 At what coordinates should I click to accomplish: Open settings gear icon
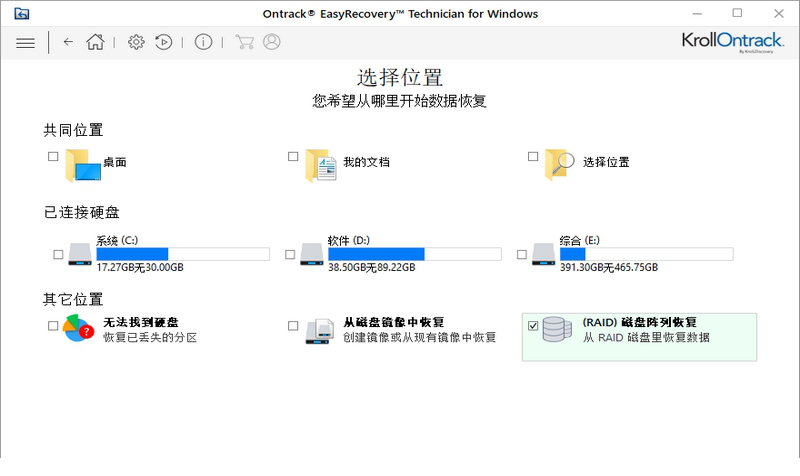pos(136,42)
